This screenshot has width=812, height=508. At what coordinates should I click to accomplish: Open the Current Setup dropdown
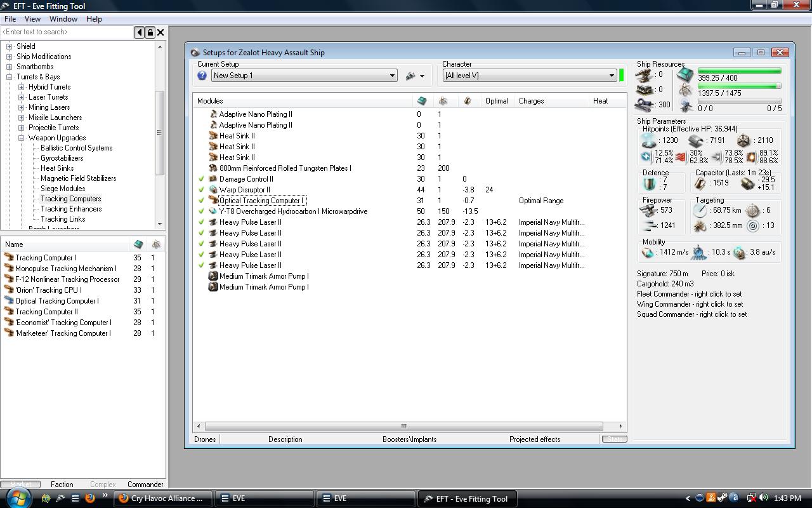pyautogui.click(x=304, y=76)
